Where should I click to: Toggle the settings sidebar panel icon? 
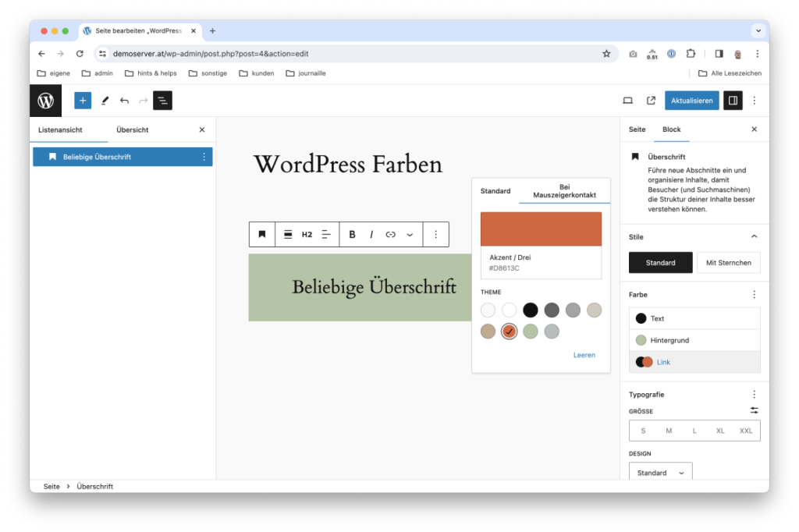click(733, 101)
